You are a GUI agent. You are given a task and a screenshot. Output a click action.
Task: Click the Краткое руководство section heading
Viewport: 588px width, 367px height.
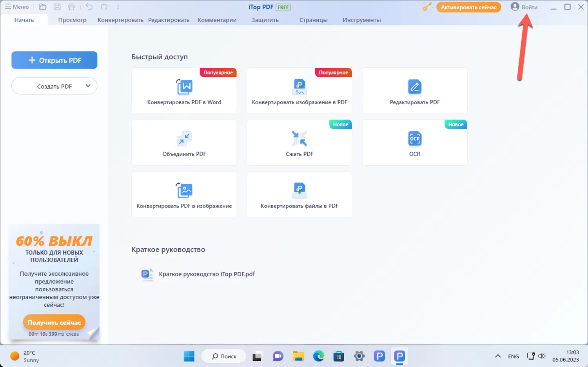[x=168, y=249]
